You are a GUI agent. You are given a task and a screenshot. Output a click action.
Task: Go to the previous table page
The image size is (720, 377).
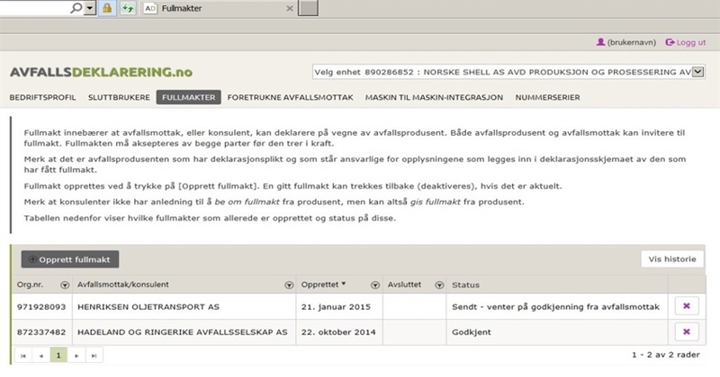tap(41, 355)
